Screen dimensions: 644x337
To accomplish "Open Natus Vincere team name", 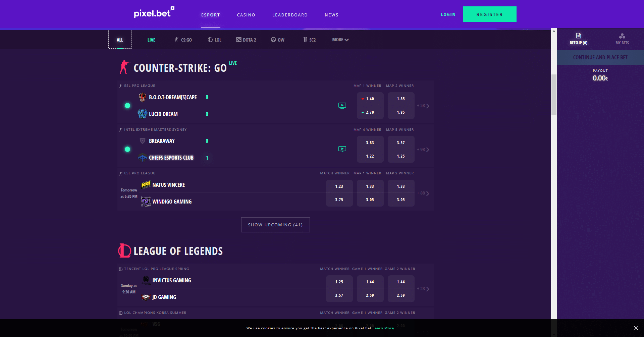I will point(169,185).
